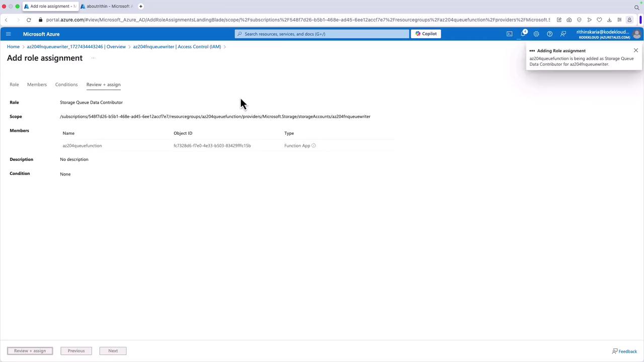Click the Function App type cell

297,146
